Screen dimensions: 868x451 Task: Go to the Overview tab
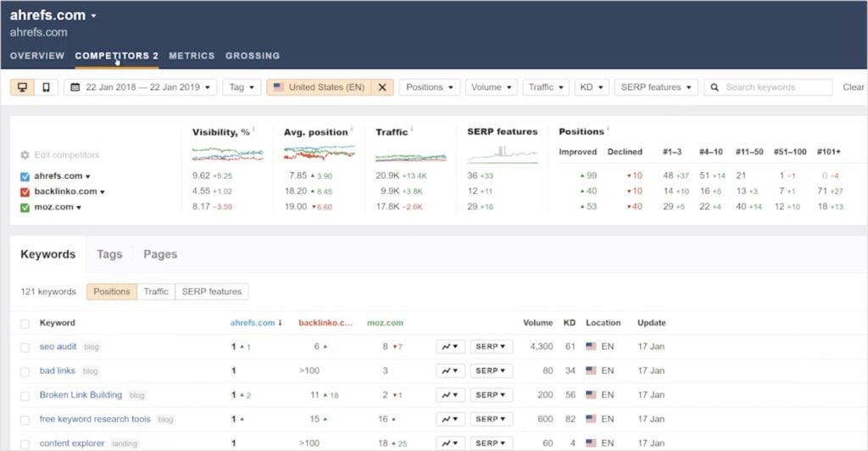[37, 56]
